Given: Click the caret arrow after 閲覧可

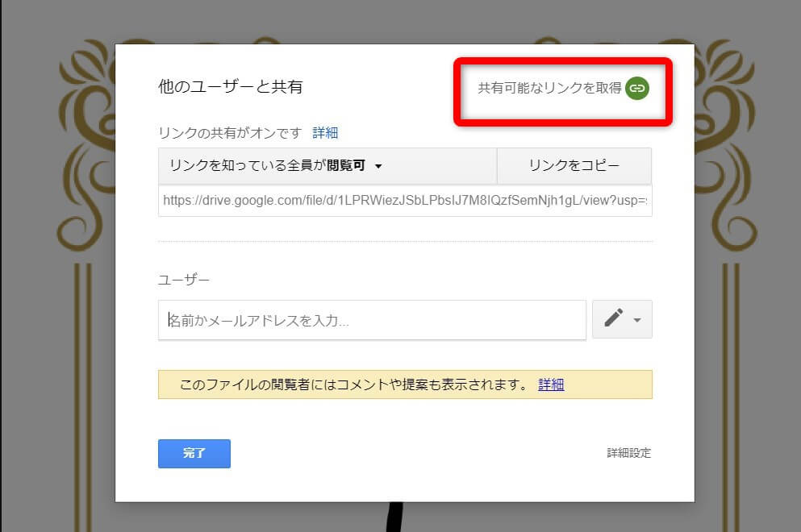Looking at the screenshot, I should tap(378, 167).
